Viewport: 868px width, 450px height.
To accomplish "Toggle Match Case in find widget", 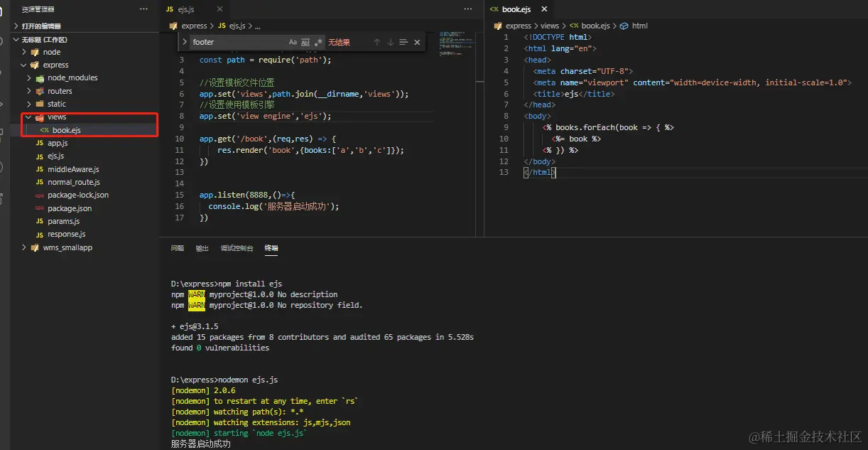I will coord(293,43).
